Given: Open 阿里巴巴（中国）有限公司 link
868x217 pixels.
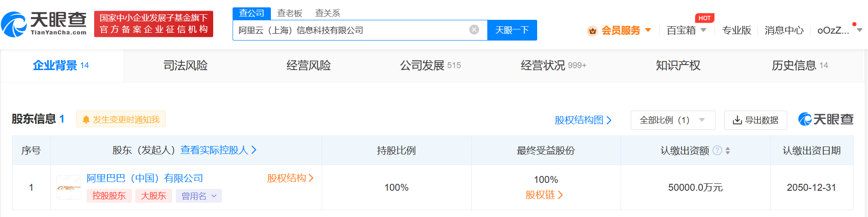Looking at the screenshot, I should pyautogui.click(x=145, y=178).
